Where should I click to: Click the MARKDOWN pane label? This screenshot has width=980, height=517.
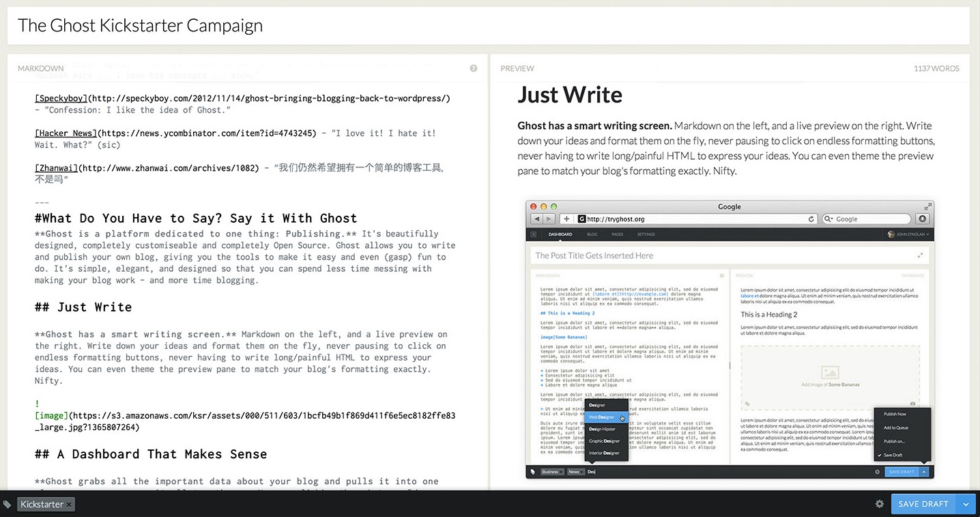[x=41, y=68]
